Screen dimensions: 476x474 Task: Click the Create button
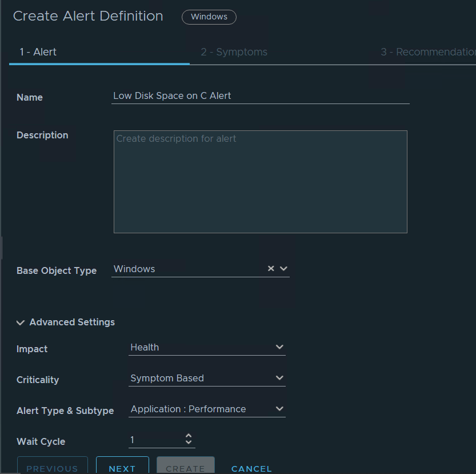click(x=185, y=467)
